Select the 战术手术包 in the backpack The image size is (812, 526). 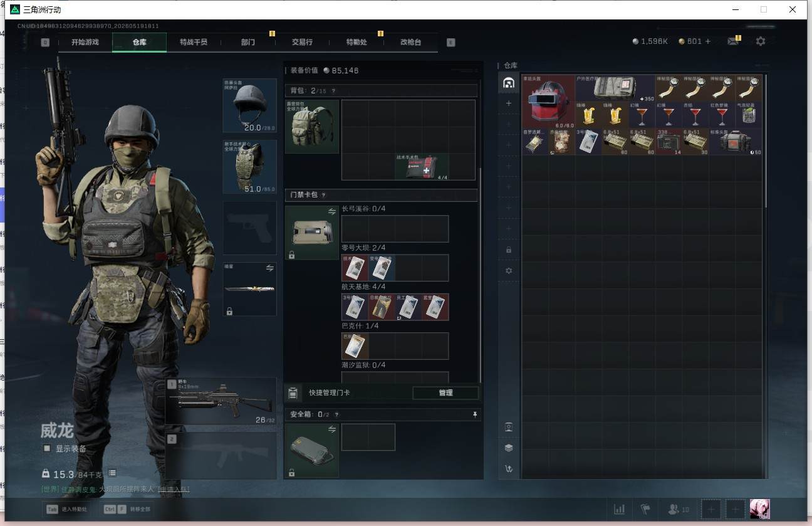[x=422, y=167]
